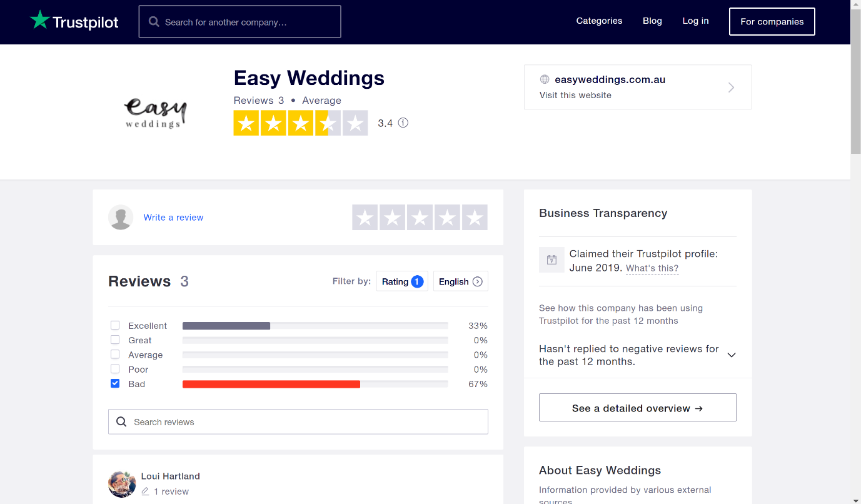The height and width of the screenshot is (504, 861).
Task: Click the Excellent 33% rating bar
Action: pyautogui.click(x=315, y=326)
